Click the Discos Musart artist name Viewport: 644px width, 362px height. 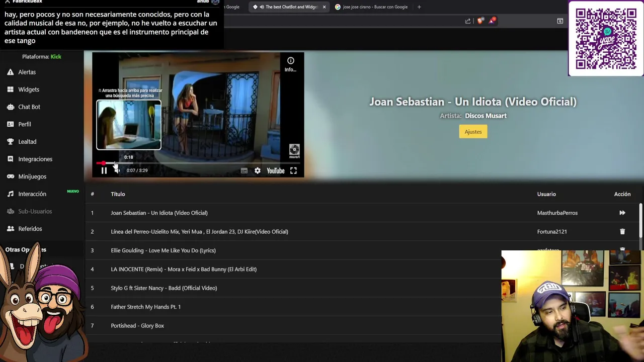[x=486, y=116]
